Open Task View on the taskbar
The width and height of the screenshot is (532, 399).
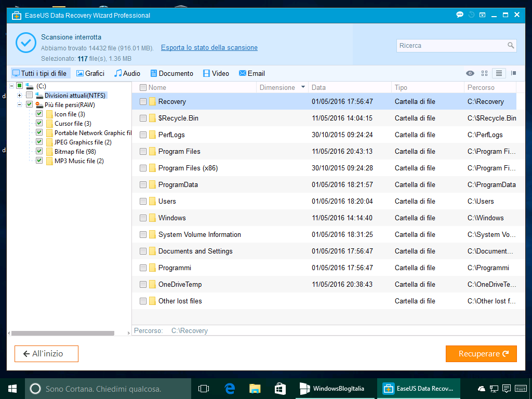click(x=204, y=389)
